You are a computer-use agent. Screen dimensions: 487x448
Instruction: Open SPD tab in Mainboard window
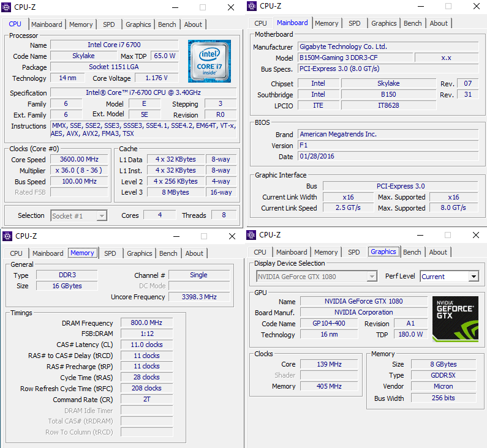pos(355,23)
